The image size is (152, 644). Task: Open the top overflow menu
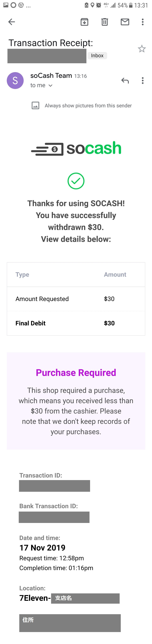click(x=143, y=22)
